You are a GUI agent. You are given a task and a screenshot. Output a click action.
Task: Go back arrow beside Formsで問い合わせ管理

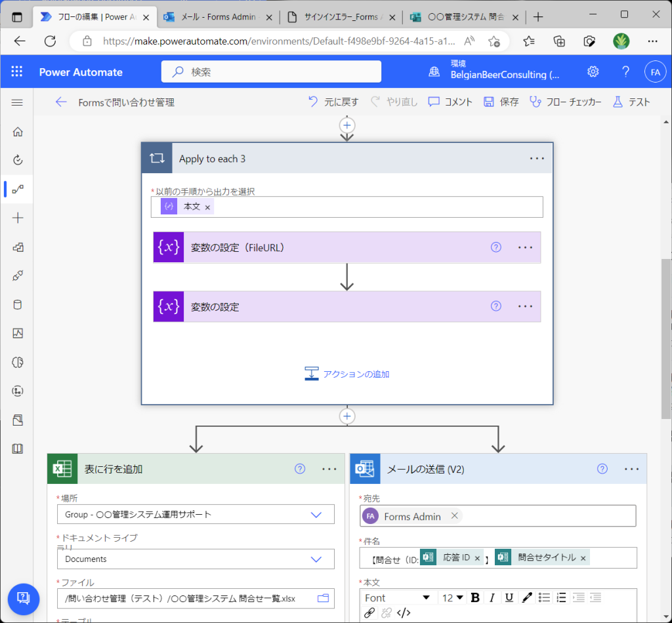(x=61, y=102)
